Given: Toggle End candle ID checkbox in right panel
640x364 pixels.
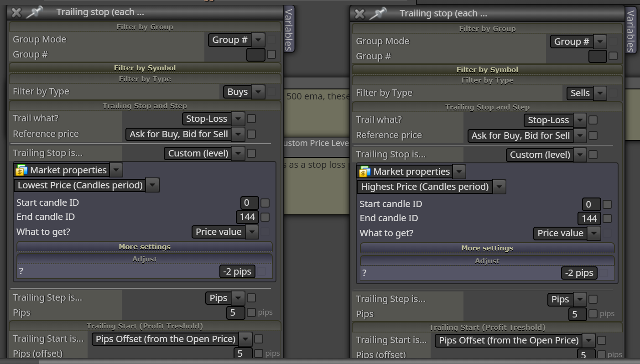Looking at the screenshot, I should click(607, 218).
